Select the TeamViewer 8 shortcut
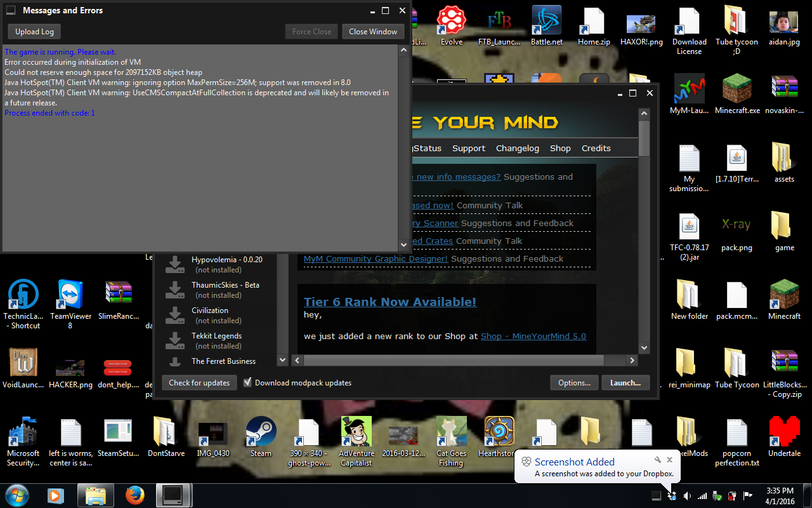Screen dimensions: 812x508 tap(70, 304)
